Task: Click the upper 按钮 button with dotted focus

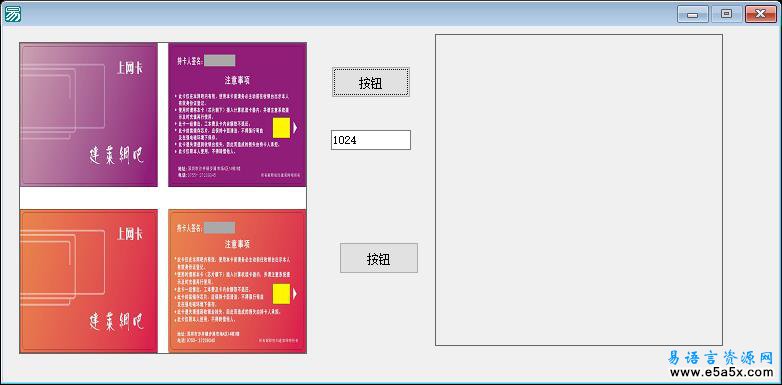Action: point(371,82)
